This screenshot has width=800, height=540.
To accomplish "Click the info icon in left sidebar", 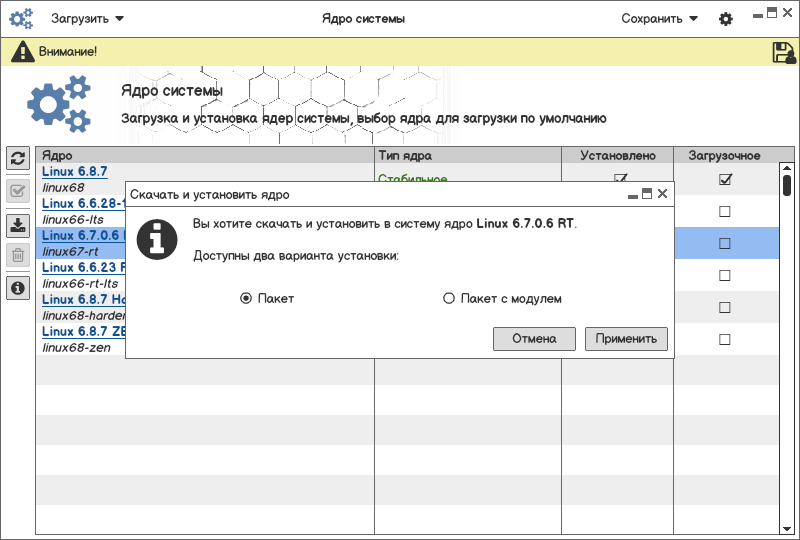I will coord(17,288).
